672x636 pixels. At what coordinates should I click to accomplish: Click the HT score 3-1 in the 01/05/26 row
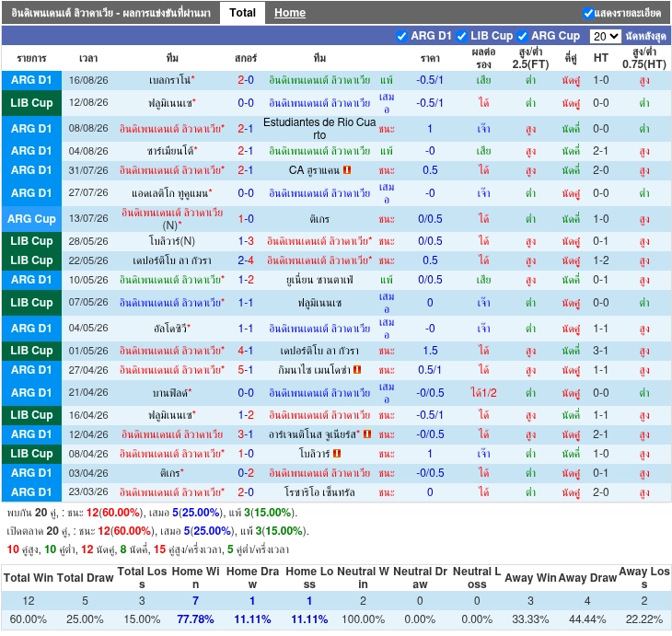click(x=600, y=351)
